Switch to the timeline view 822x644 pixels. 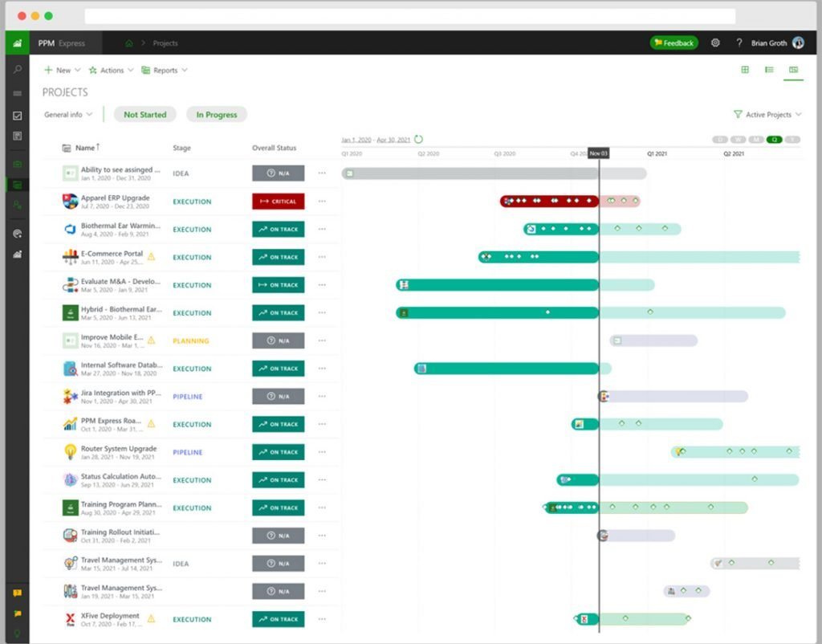(x=793, y=70)
